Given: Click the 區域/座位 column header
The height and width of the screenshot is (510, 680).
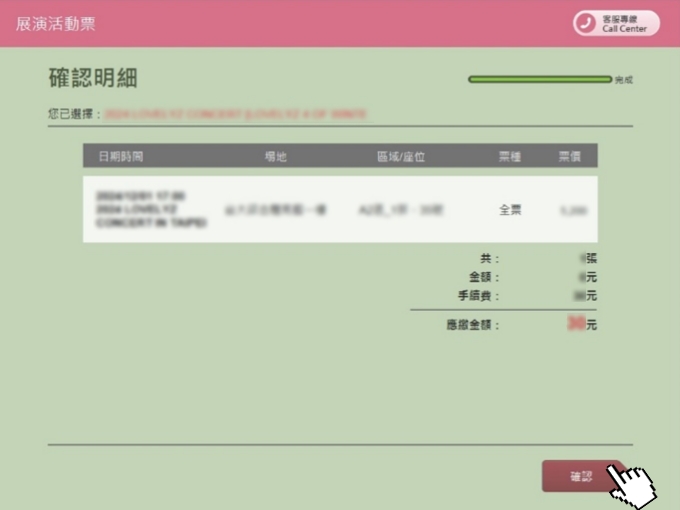Looking at the screenshot, I should click(x=400, y=156).
